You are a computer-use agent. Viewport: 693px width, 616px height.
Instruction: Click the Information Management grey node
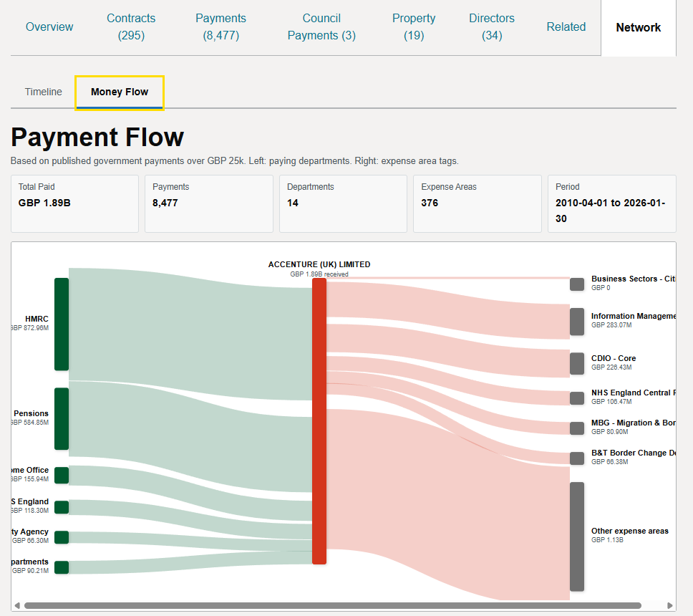577,322
